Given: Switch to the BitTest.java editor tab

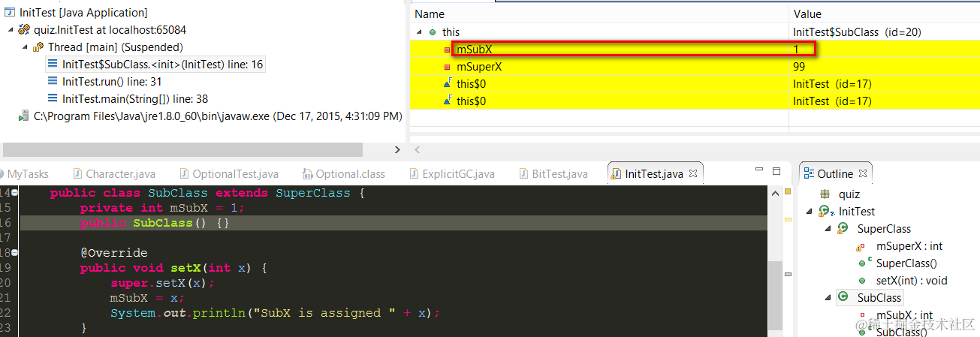Looking at the screenshot, I should [x=554, y=173].
